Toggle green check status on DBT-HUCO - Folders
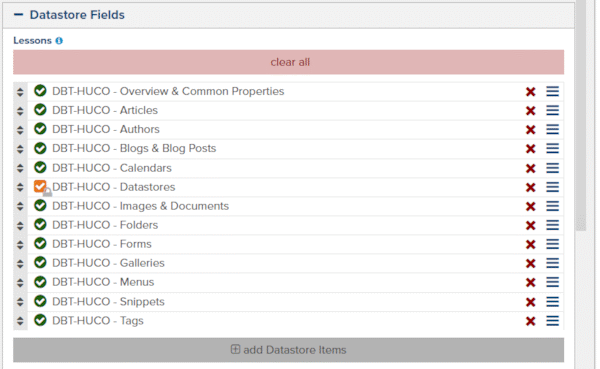The width and height of the screenshot is (600, 369). pyautogui.click(x=40, y=224)
